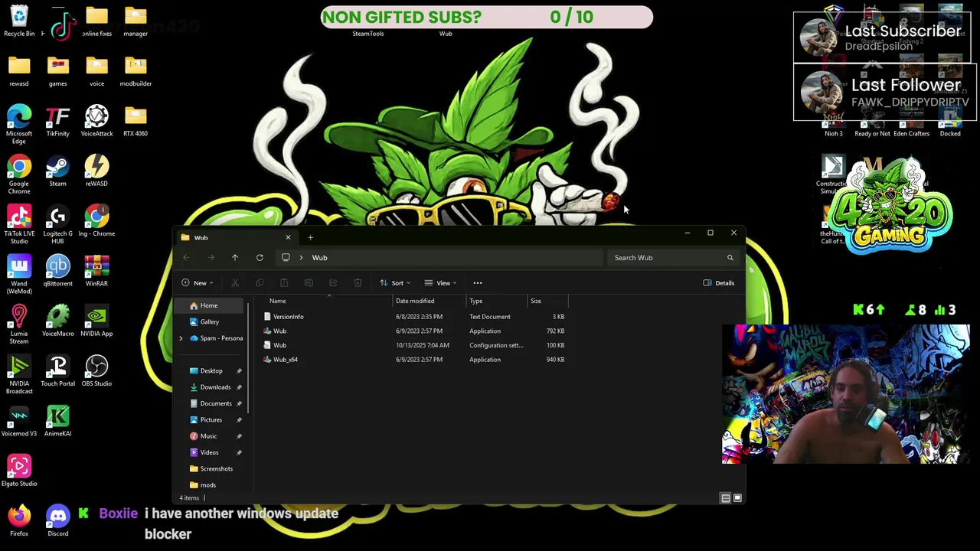Open Wand (WeMod) desktop shortcut
Image resolution: width=980 pixels, height=551 pixels.
pyautogui.click(x=19, y=274)
